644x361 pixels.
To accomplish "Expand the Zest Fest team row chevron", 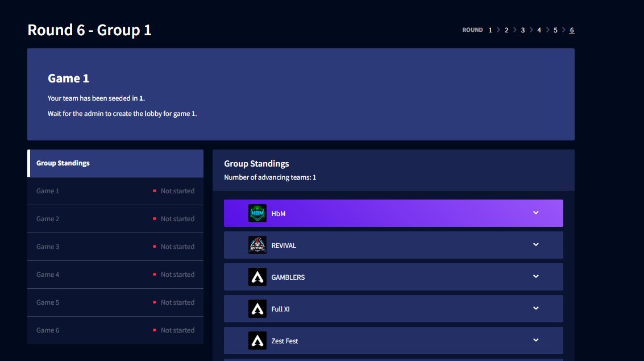I will (535, 340).
